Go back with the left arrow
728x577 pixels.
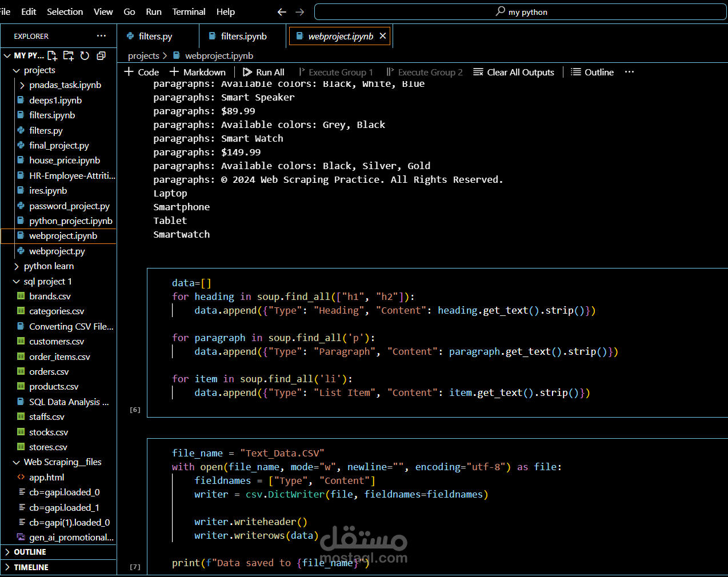(282, 11)
